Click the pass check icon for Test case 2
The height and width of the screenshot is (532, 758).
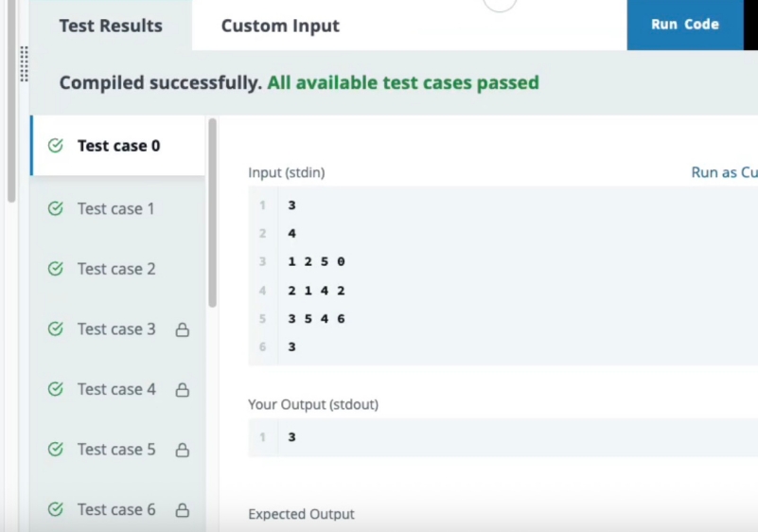(x=56, y=269)
